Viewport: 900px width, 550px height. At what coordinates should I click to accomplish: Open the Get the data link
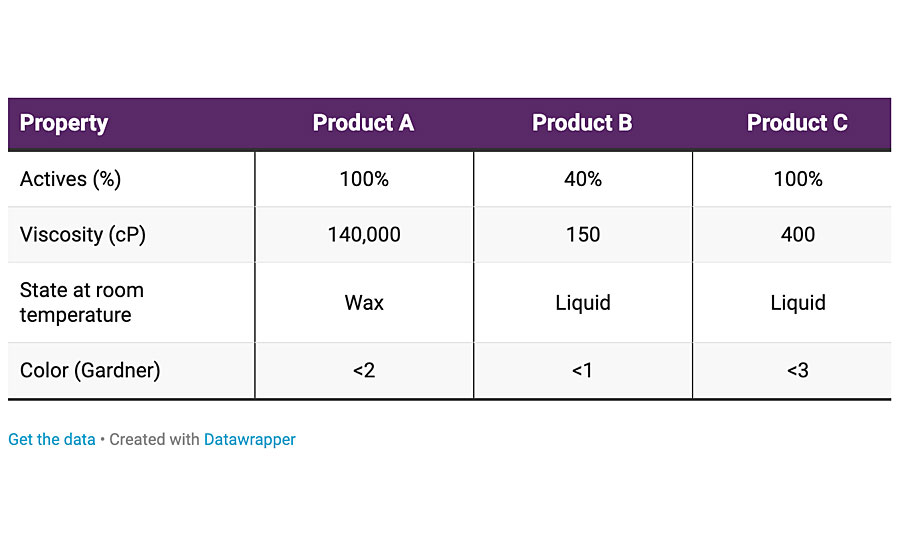[x=52, y=439]
